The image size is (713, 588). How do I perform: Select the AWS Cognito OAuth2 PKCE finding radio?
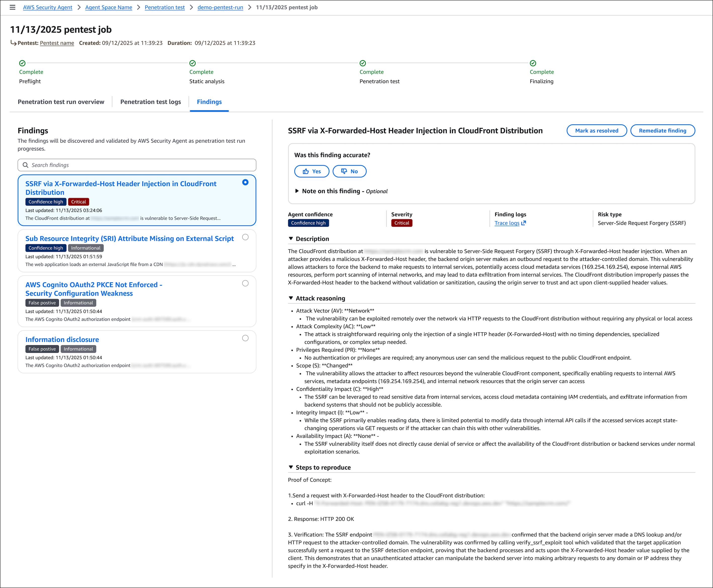245,283
